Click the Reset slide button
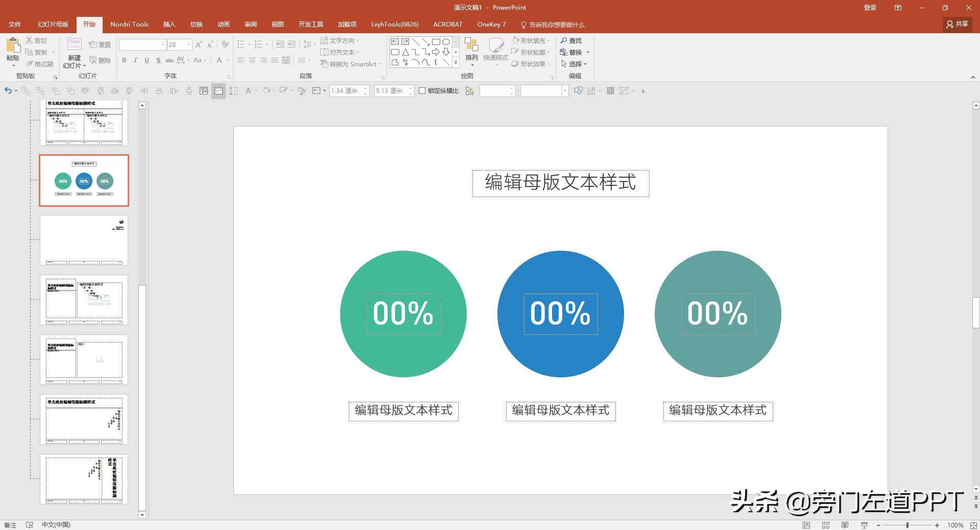The image size is (980, 530). point(100,44)
